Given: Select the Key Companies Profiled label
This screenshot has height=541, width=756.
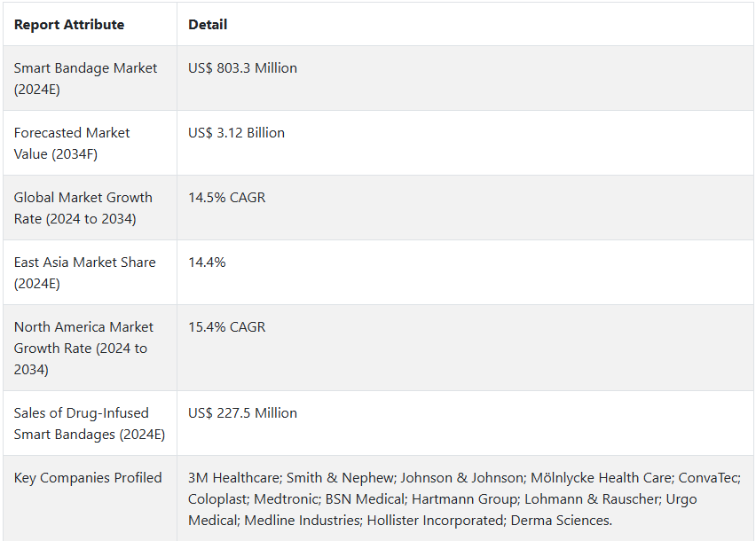Looking at the screenshot, I should point(88,478).
